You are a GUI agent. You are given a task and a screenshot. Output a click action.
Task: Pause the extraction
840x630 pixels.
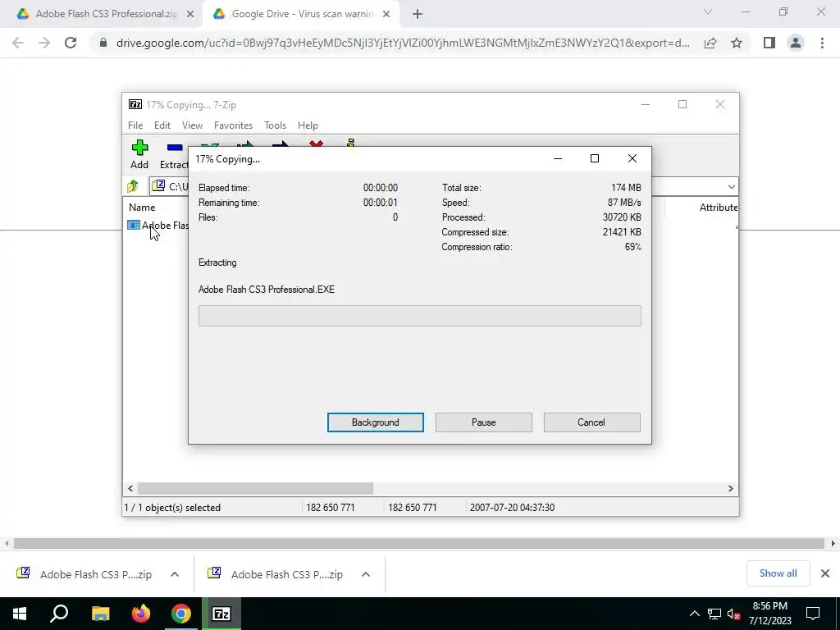point(484,422)
